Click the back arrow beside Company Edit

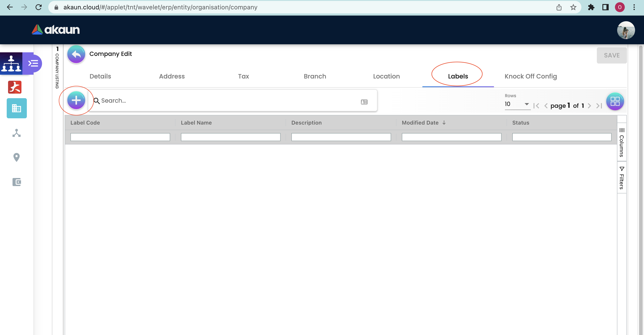point(76,54)
